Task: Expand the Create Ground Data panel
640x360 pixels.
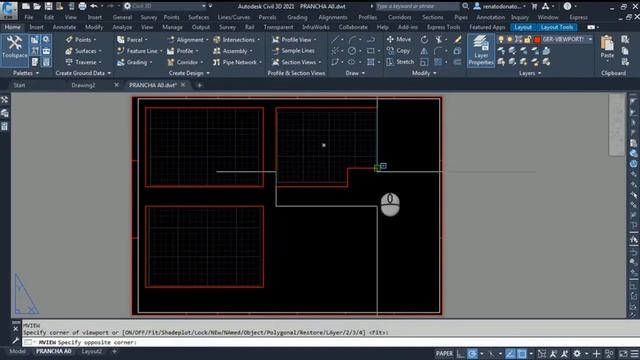Action: (x=83, y=73)
